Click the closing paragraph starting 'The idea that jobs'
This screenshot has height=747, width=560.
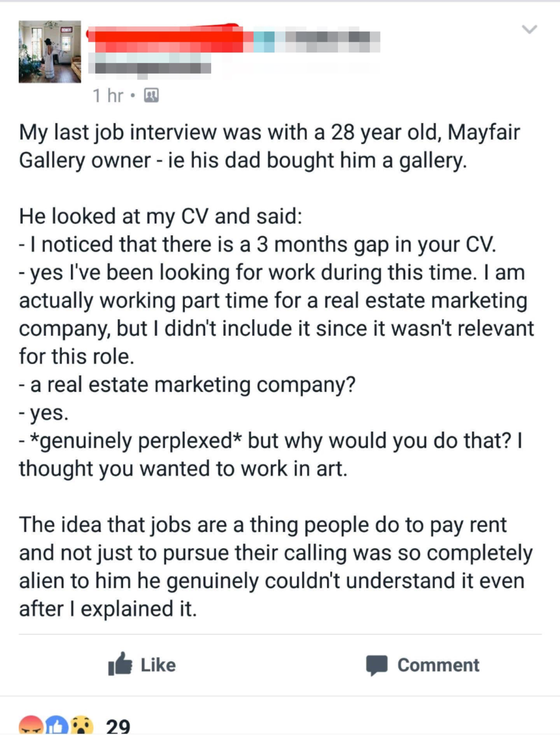pos(276,567)
